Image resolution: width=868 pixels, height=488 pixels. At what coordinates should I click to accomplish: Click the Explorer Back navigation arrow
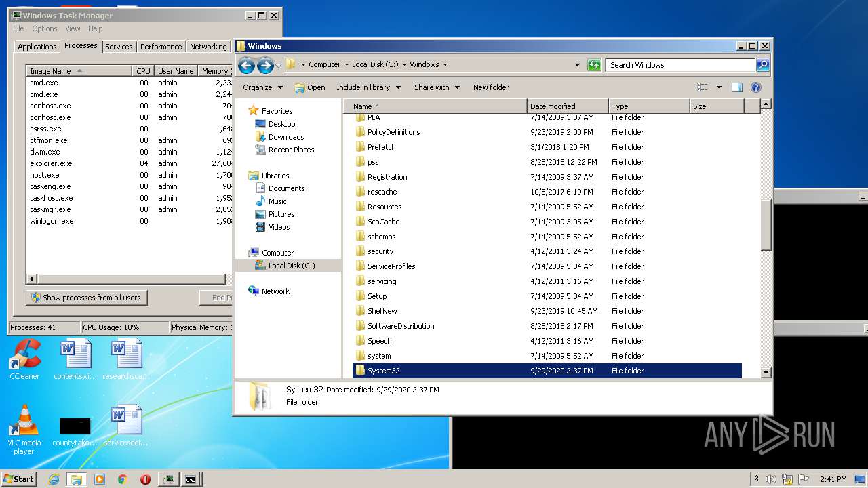pyautogui.click(x=246, y=65)
